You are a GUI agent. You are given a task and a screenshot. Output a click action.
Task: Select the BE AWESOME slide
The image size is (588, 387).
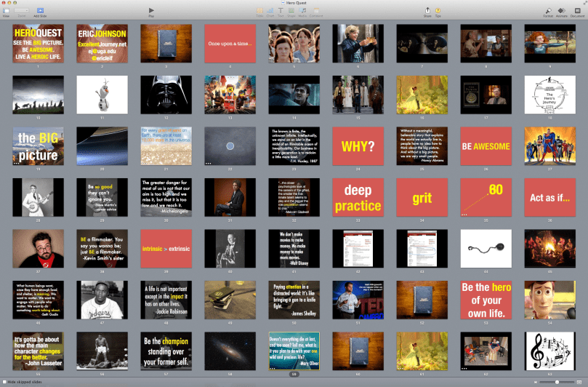tap(486, 146)
